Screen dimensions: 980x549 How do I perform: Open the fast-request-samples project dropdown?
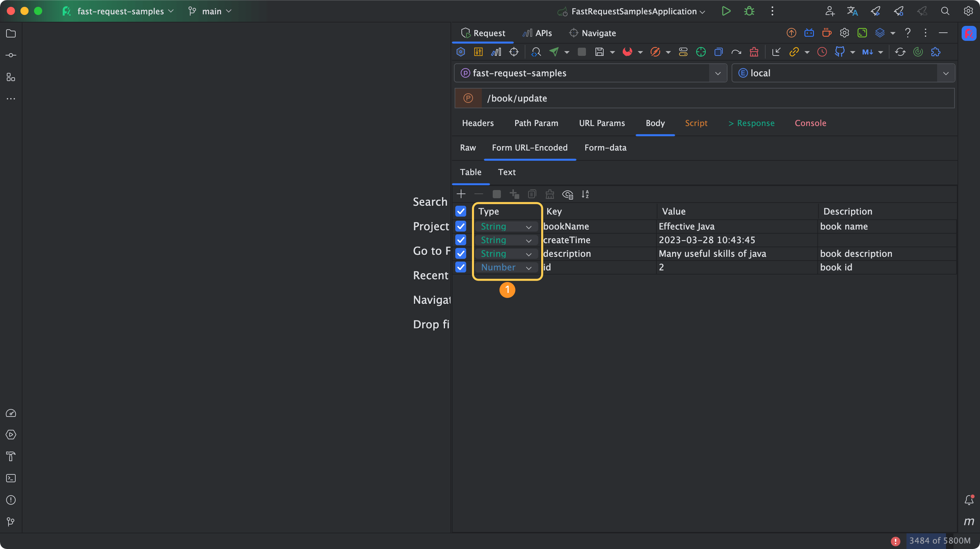(718, 73)
